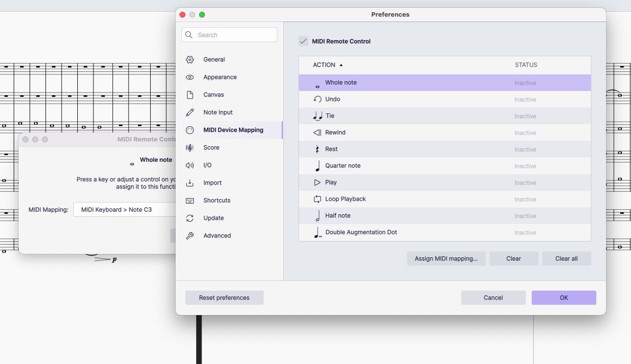Click the Half note icon in list

click(317, 216)
